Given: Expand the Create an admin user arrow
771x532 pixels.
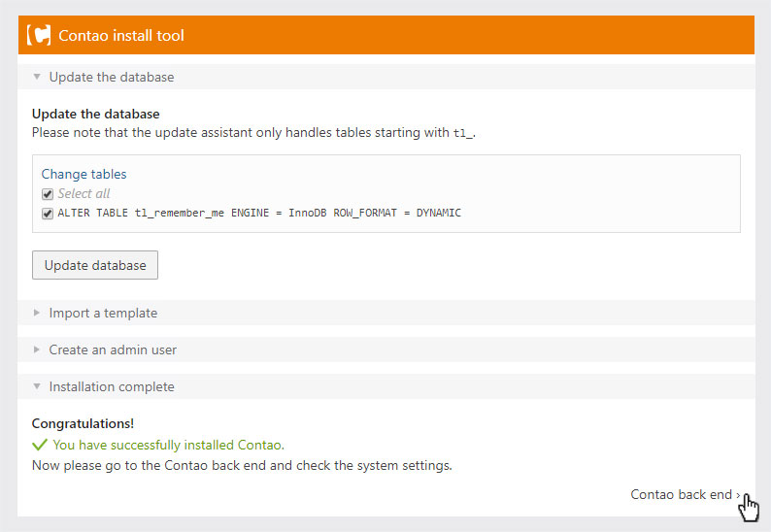Looking at the screenshot, I should [x=37, y=349].
